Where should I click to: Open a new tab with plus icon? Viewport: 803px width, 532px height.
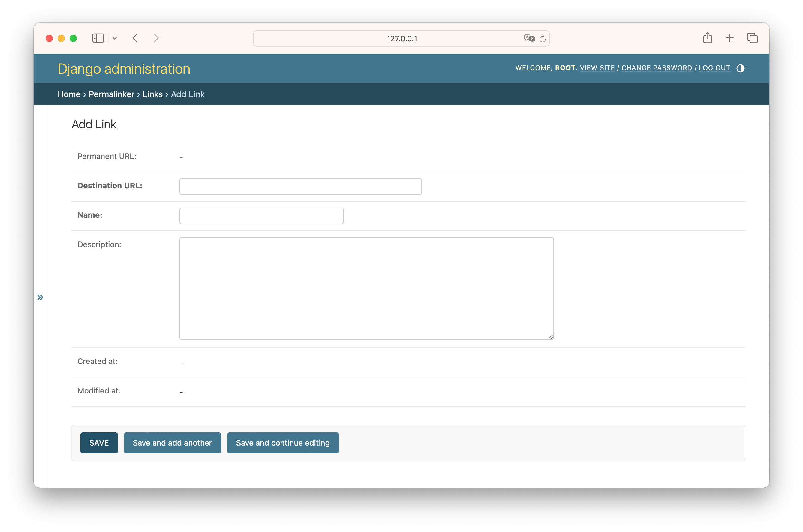click(x=729, y=38)
